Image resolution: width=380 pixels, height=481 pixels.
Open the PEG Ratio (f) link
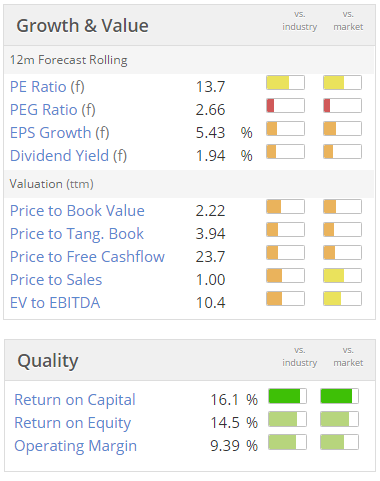(x=53, y=110)
